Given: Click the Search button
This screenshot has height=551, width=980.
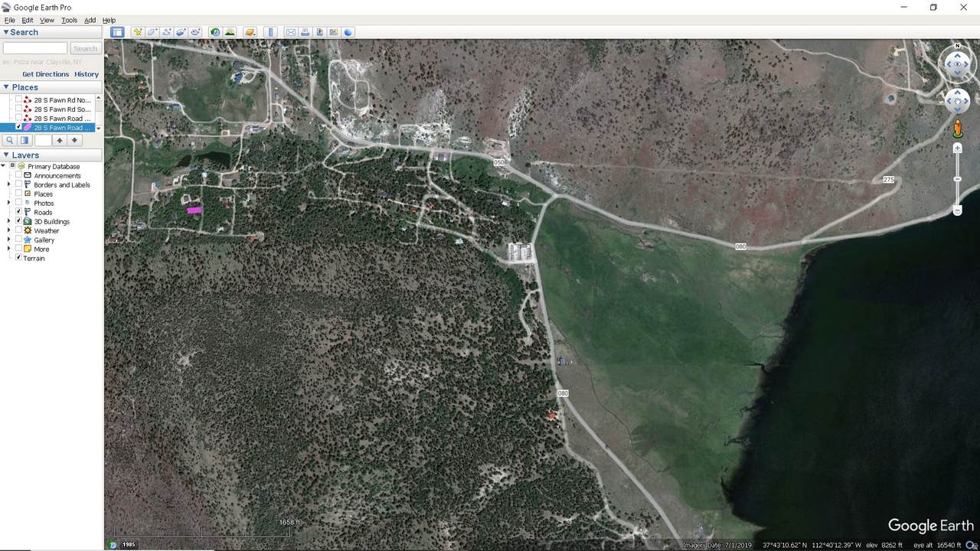Looking at the screenshot, I should pos(85,48).
